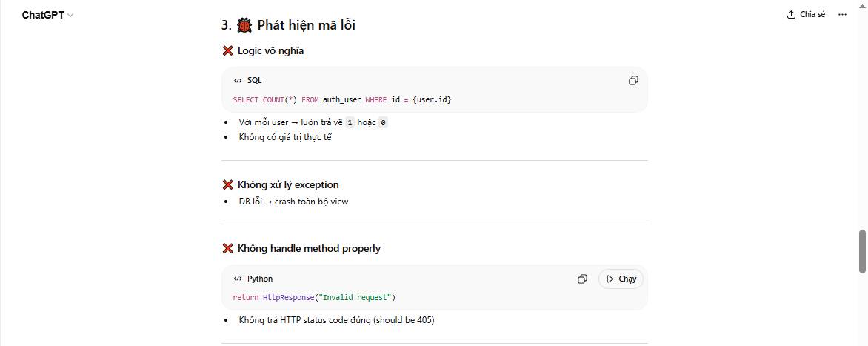Open the three-dot more options menu
The height and width of the screenshot is (346, 868).
click(841, 14)
